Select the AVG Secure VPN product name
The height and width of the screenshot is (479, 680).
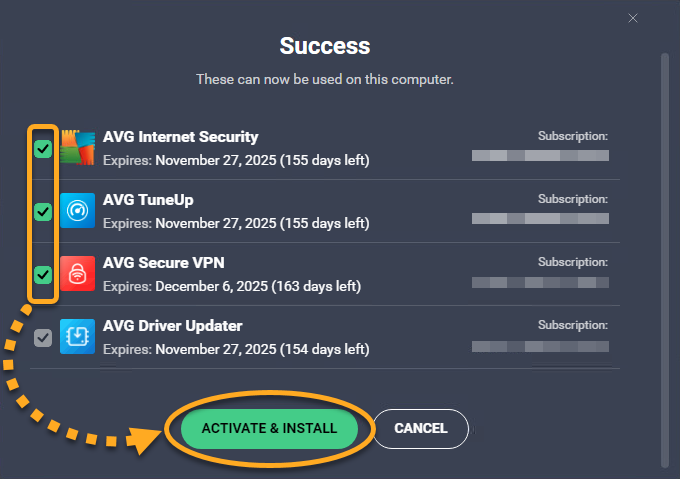163,263
